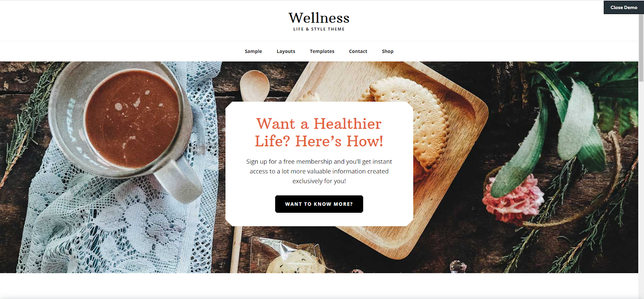The height and width of the screenshot is (299, 644).
Task: Click the Want to Know More button
Action: [x=319, y=204]
